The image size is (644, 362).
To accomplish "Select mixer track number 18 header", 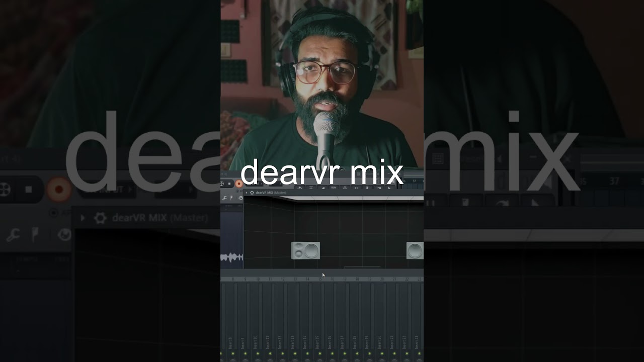I will point(357,279).
